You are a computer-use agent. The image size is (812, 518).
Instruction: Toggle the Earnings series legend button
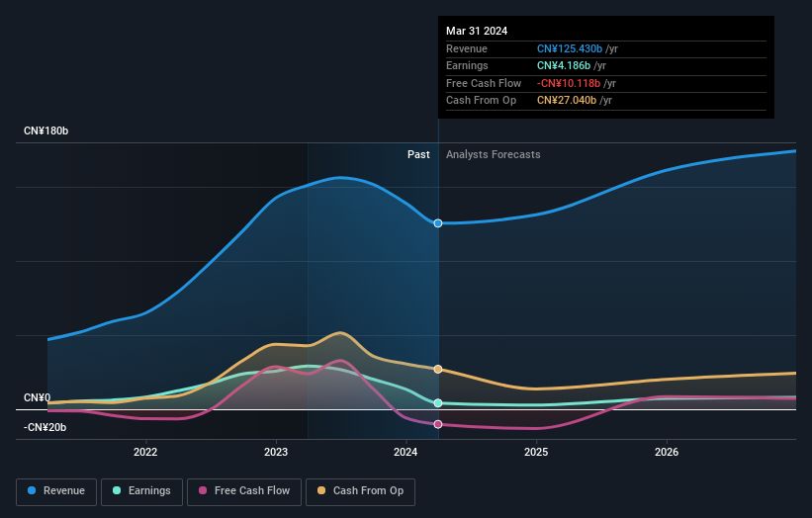coord(141,491)
